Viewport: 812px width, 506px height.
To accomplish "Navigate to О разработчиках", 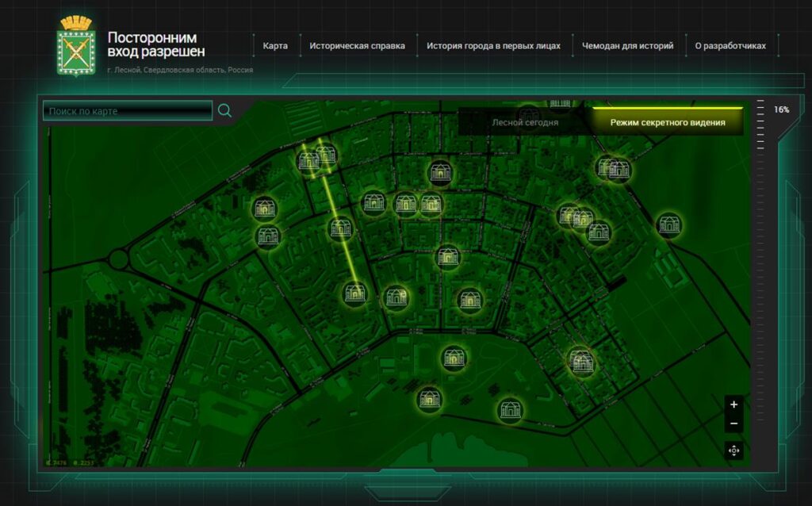I will pyautogui.click(x=730, y=46).
